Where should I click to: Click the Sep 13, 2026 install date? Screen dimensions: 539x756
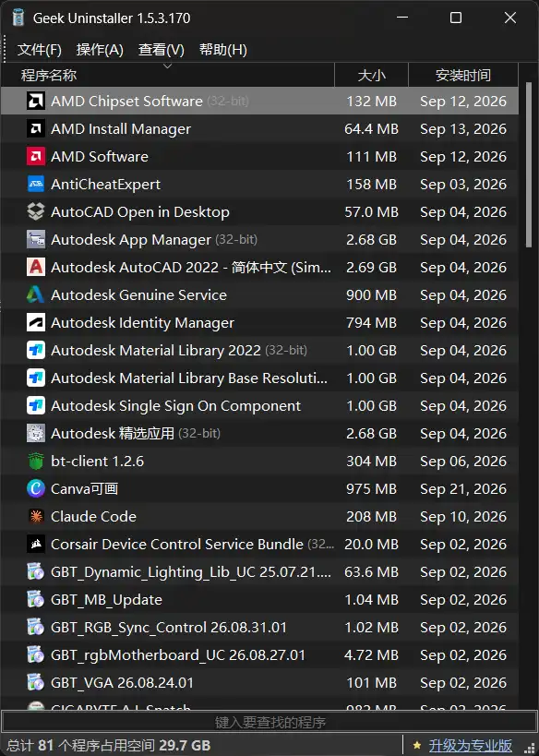[x=463, y=128]
